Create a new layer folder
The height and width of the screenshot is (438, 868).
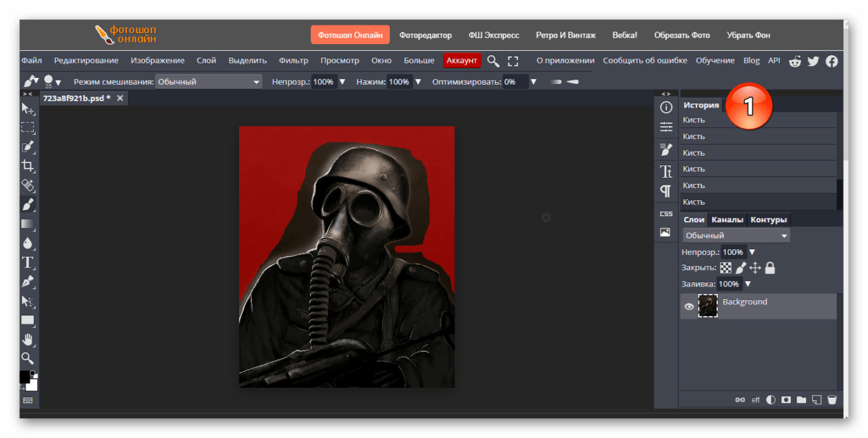click(x=801, y=399)
